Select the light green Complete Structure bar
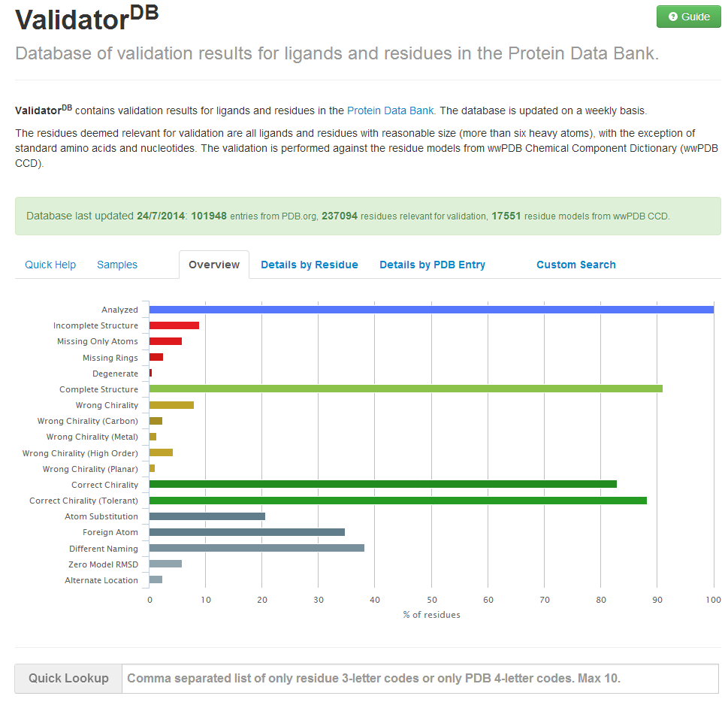728x705 pixels. tap(406, 389)
